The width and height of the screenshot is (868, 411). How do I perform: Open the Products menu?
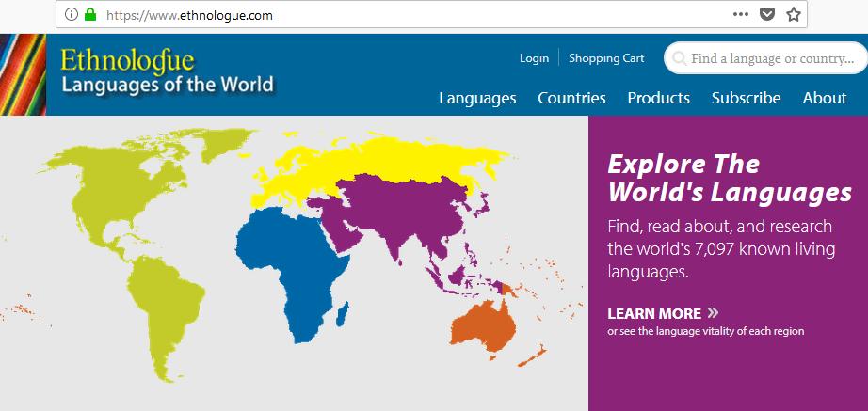(658, 99)
